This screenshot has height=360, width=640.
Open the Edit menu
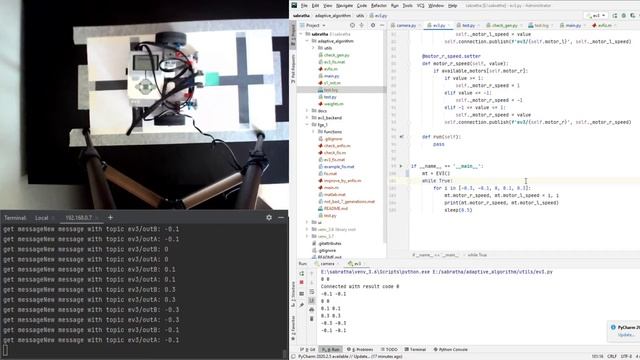[315, 6]
